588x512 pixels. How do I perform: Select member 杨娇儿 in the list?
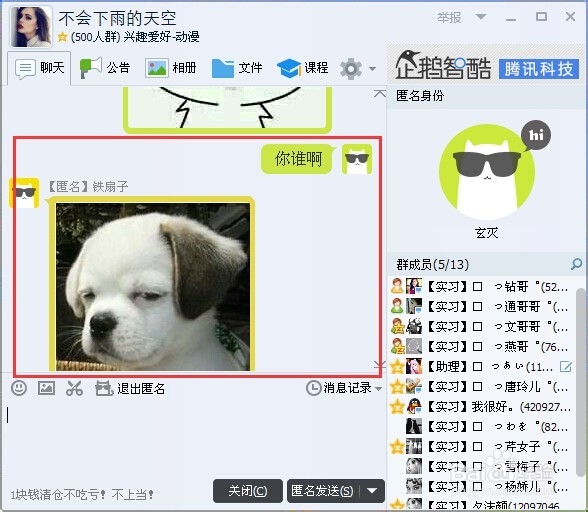[482, 486]
